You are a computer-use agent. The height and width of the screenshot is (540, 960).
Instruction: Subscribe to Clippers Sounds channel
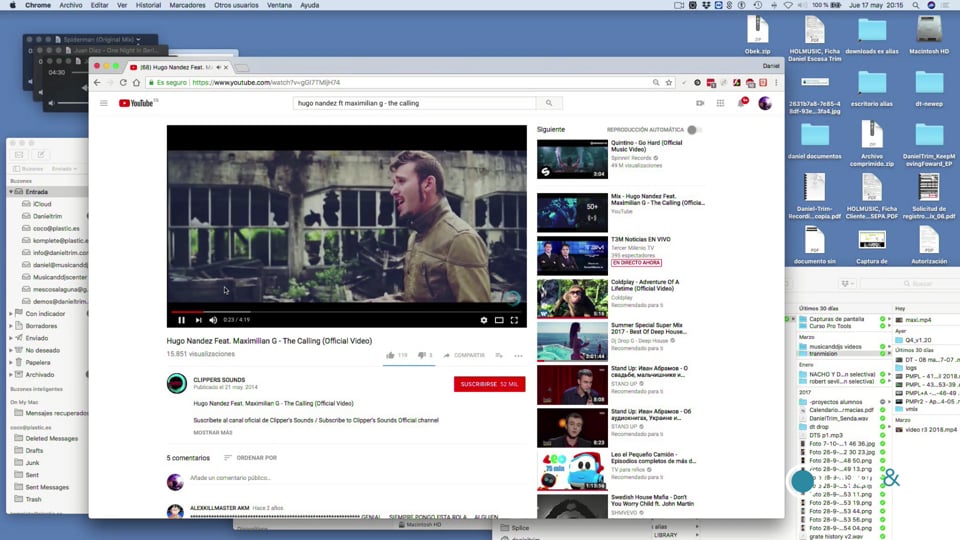click(489, 384)
